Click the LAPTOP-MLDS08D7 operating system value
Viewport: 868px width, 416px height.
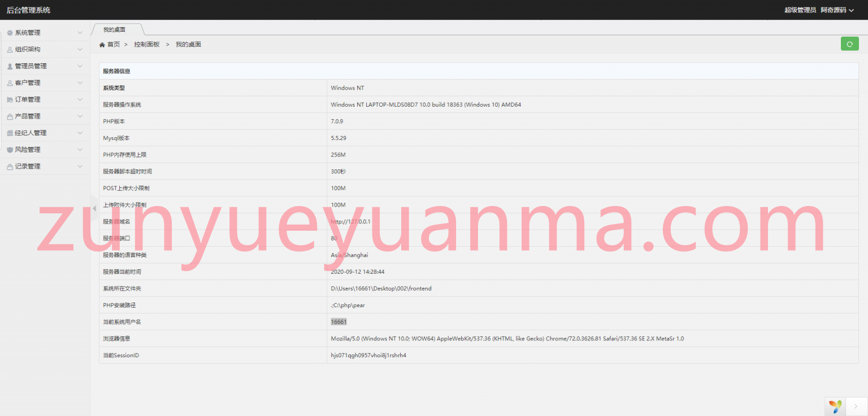point(426,104)
